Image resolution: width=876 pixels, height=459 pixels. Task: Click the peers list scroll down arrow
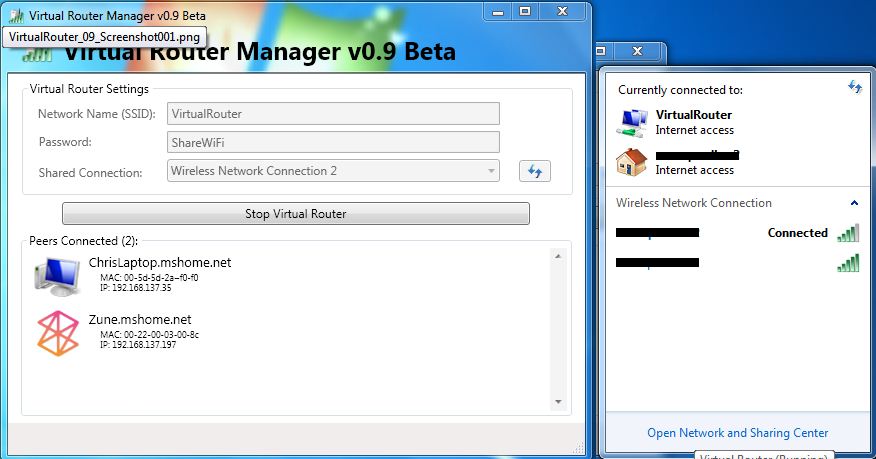[558, 402]
